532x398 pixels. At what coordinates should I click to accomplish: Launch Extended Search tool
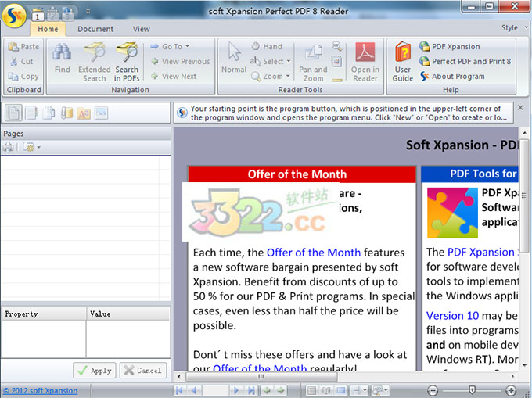coord(95,62)
